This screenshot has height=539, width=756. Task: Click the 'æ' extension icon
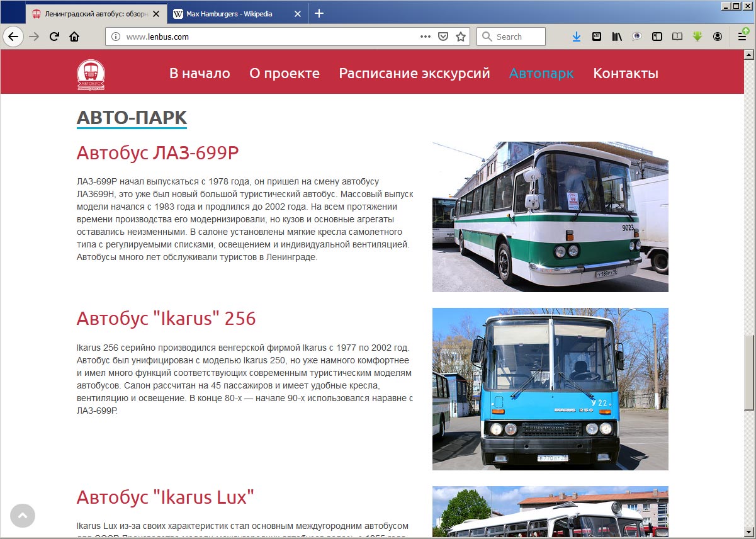tap(597, 37)
